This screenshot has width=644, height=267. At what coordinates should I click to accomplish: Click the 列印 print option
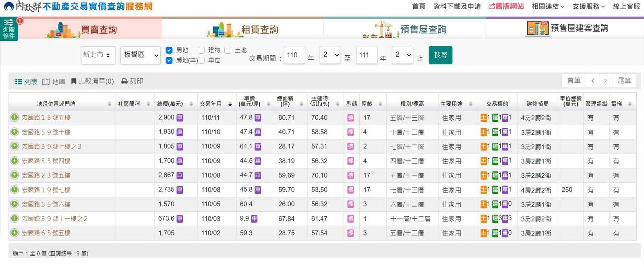[132, 81]
